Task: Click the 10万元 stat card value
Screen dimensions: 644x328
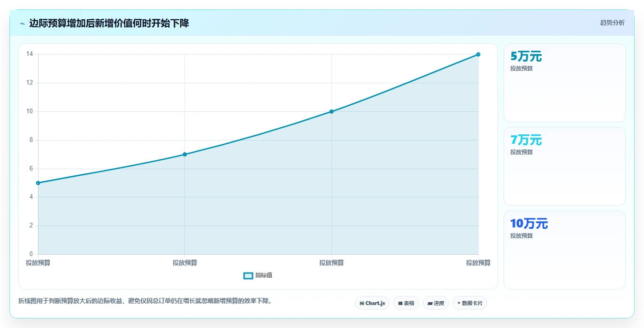Action: pos(529,224)
